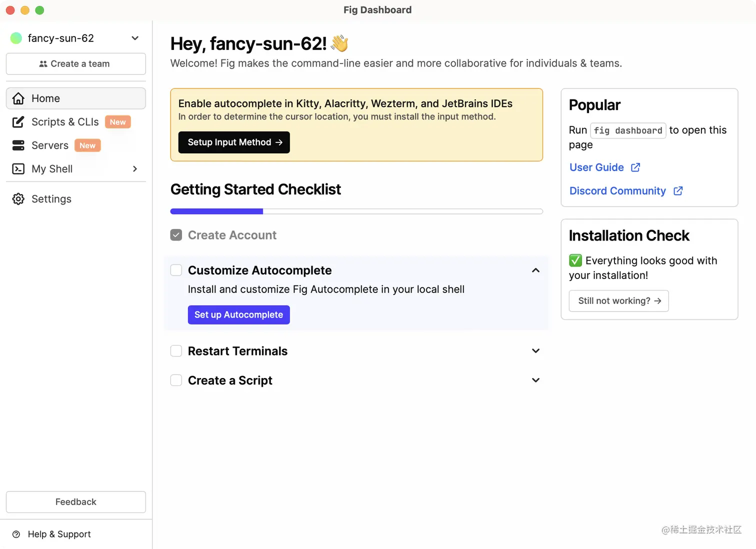
Task: Open My Shell section
Action: pos(76,169)
